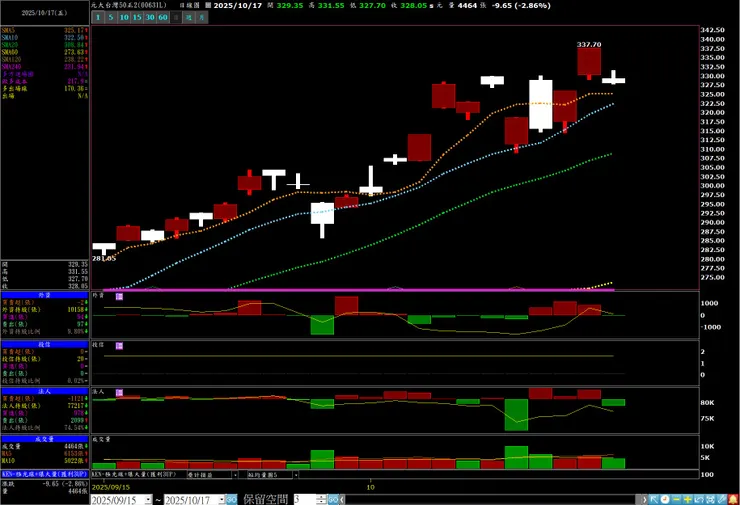Select the blue KEN strategy header in sidebar
The width and height of the screenshot is (740, 505).
pyautogui.click(x=45, y=474)
